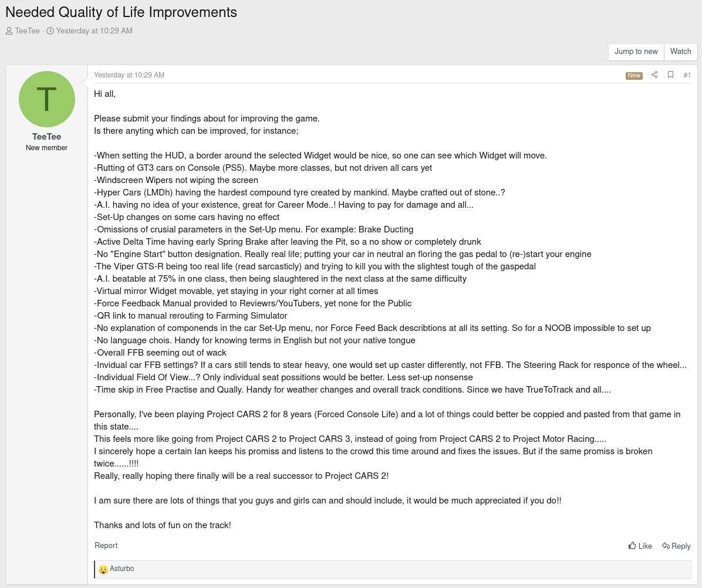Image resolution: width=702 pixels, height=588 pixels.
Task: Click the New badge on the post
Action: [x=634, y=76]
